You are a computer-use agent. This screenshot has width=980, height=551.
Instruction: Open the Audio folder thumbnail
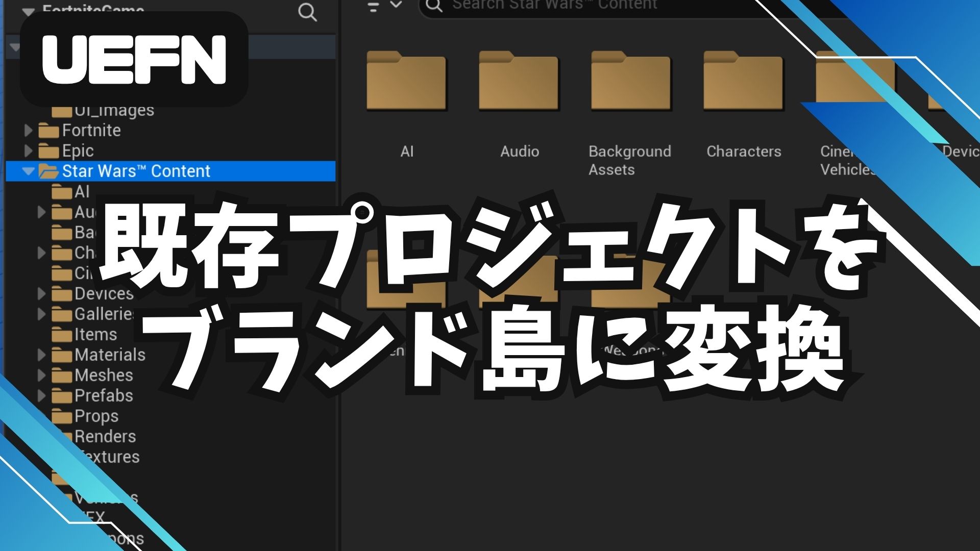tap(519, 82)
